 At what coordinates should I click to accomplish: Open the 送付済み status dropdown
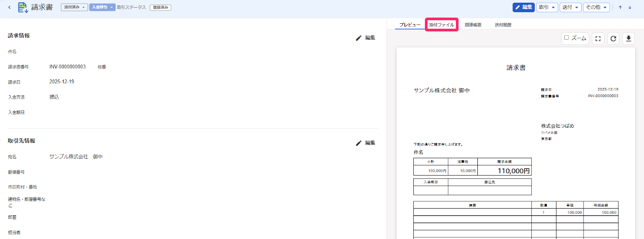pyautogui.click(x=74, y=7)
